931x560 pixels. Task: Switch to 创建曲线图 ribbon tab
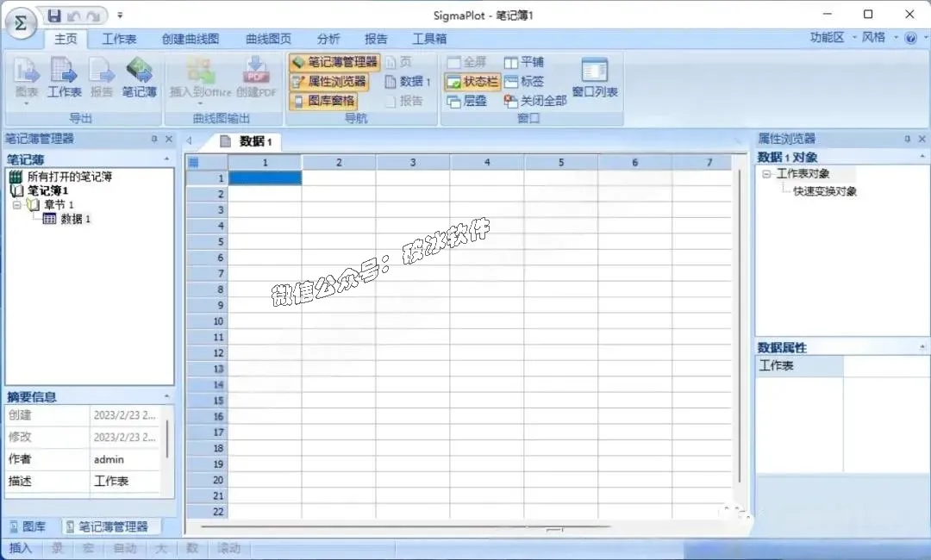tap(191, 39)
